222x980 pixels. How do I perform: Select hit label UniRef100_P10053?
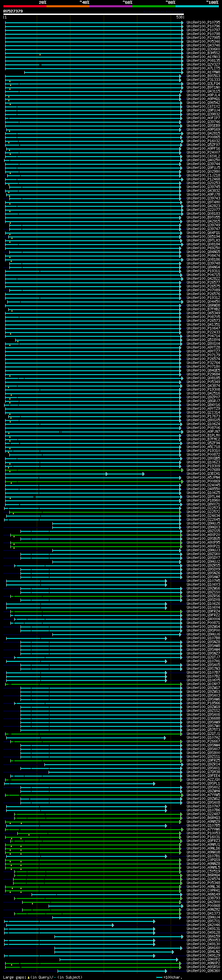click(203, 833)
